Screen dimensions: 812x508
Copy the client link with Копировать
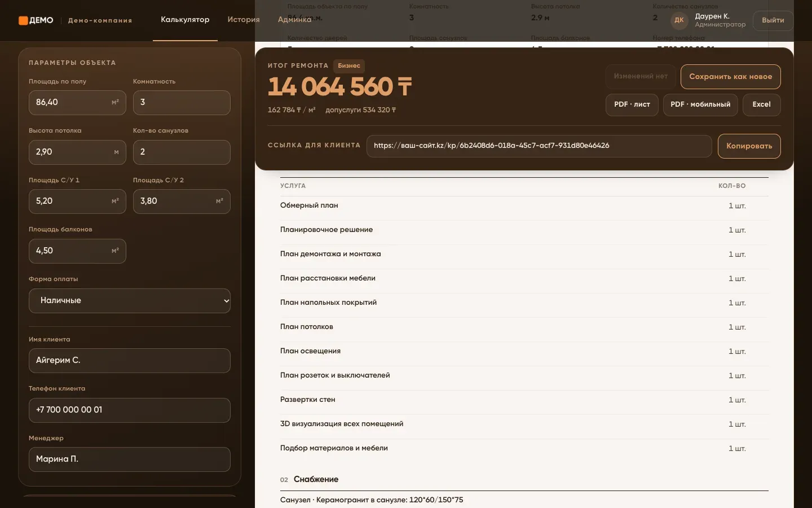click(x=749, y=146)
